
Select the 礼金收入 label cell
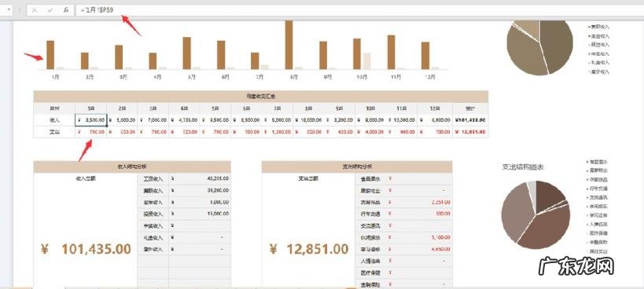click(x=153, y=237)
